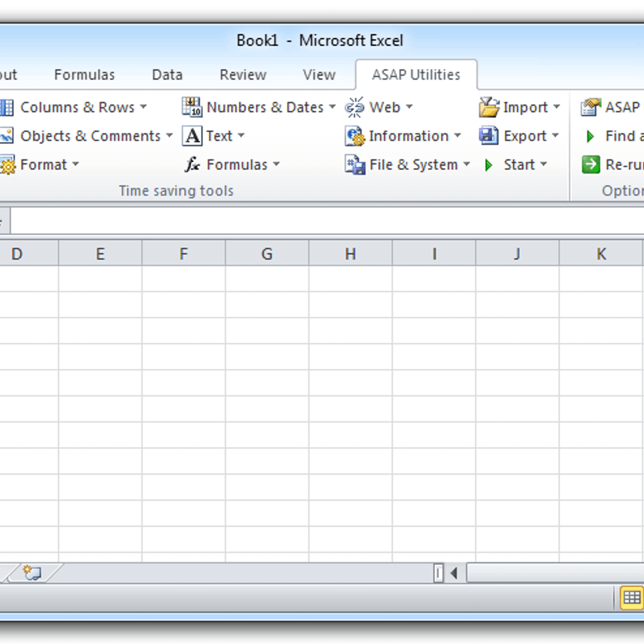644x644 pixels.
Task: Click the Information globe icon
Action: (x=355, y=136)
